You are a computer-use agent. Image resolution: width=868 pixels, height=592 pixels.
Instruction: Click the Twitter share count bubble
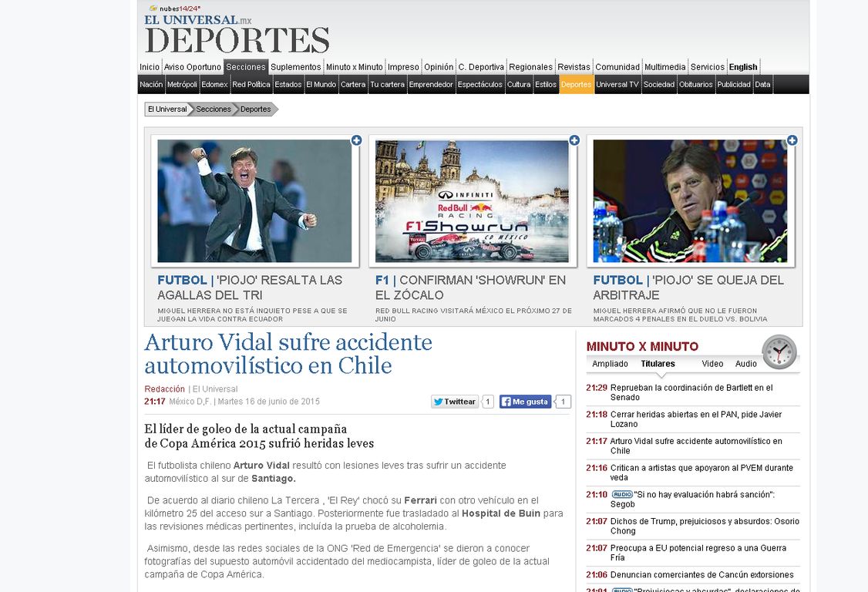tap(488, 402)
